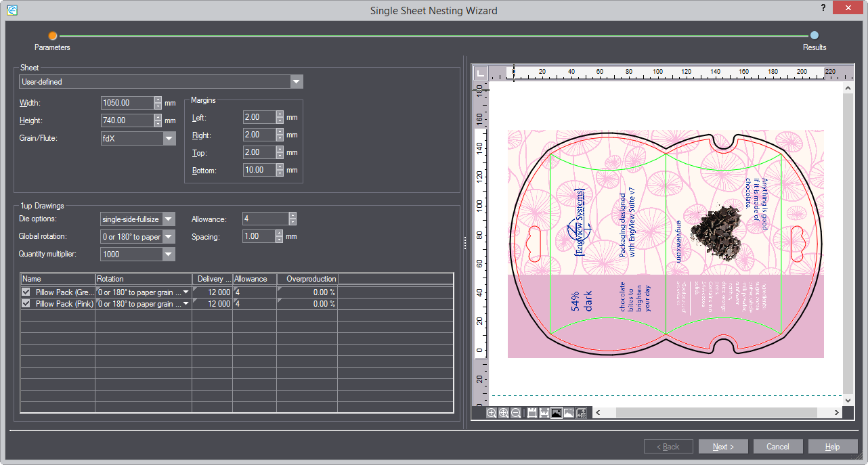This screenshot has width=868, height=465.
Task: Click the Height value field
Action: (x=127, y=120)
